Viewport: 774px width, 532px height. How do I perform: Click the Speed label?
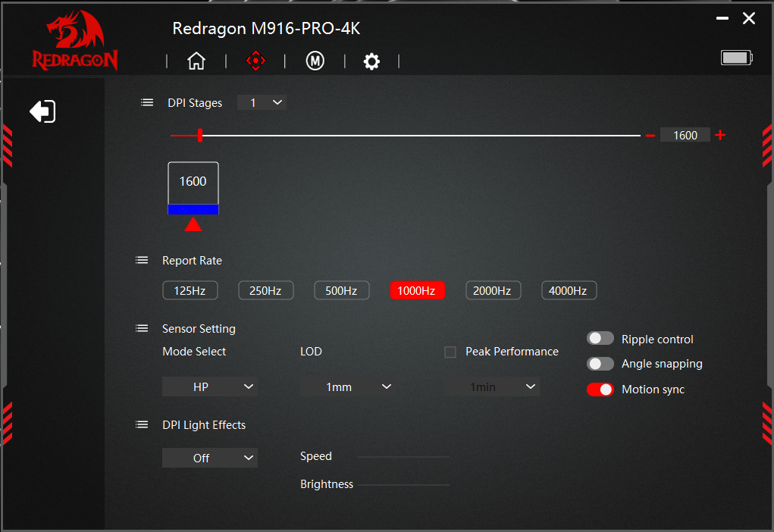tap(316, 456)
